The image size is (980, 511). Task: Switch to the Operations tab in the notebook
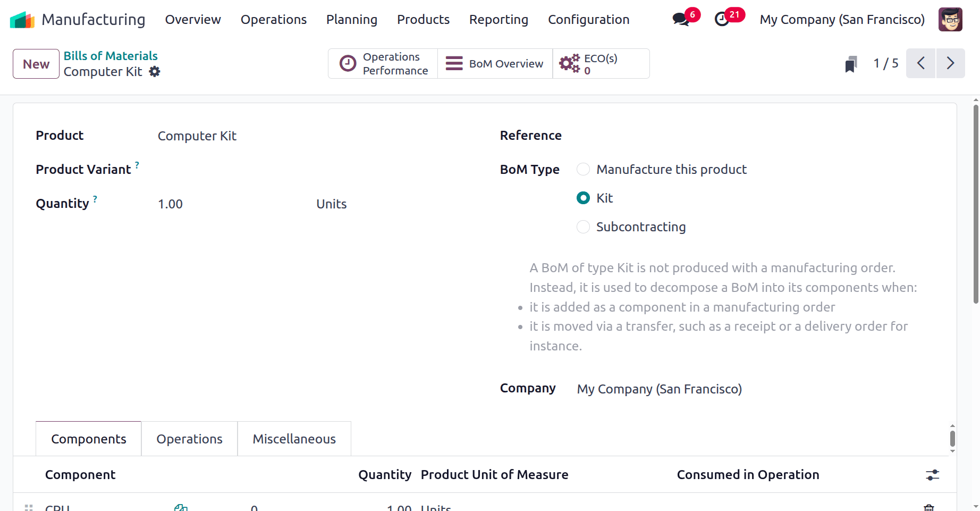point(190,439)
